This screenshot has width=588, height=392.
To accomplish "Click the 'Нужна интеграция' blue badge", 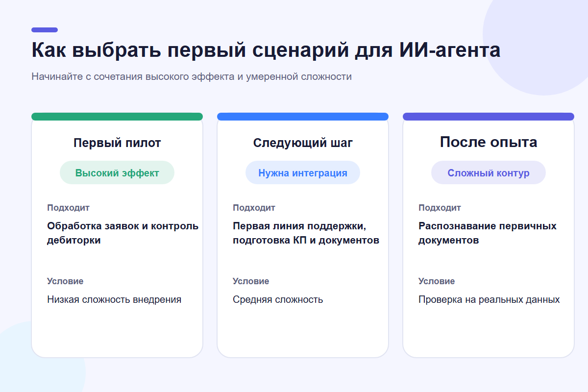I will tap(303, 172).
